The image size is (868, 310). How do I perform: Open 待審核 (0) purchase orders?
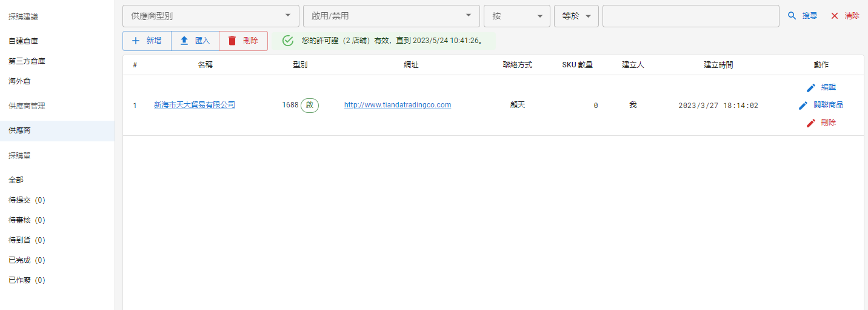point(57,220)
